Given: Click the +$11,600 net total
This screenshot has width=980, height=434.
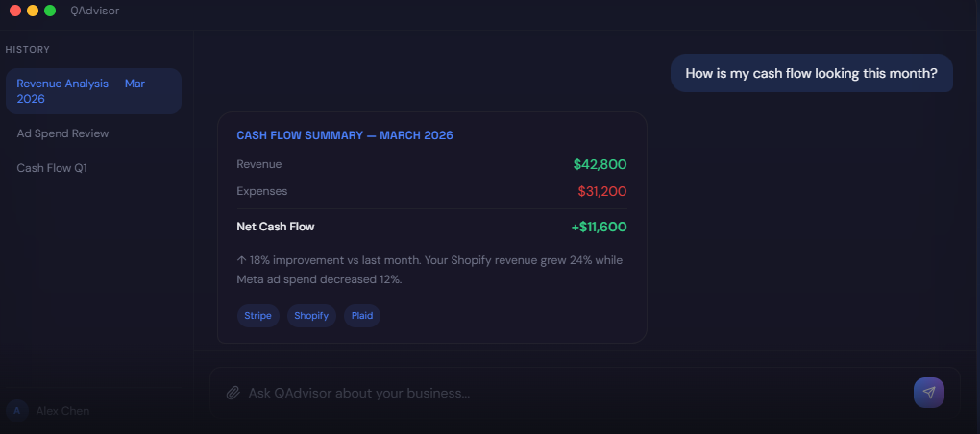Looking at the screenshot, I should tap(599, 227).
